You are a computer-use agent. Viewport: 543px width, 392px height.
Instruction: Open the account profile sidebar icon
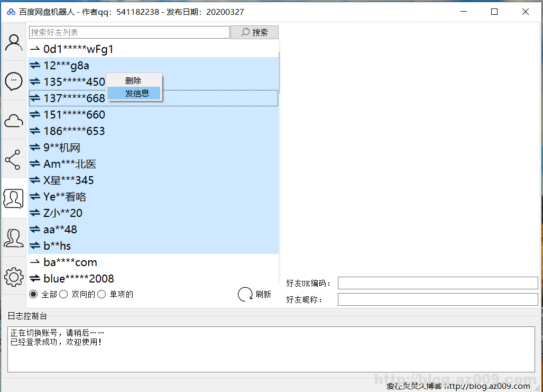14,42
